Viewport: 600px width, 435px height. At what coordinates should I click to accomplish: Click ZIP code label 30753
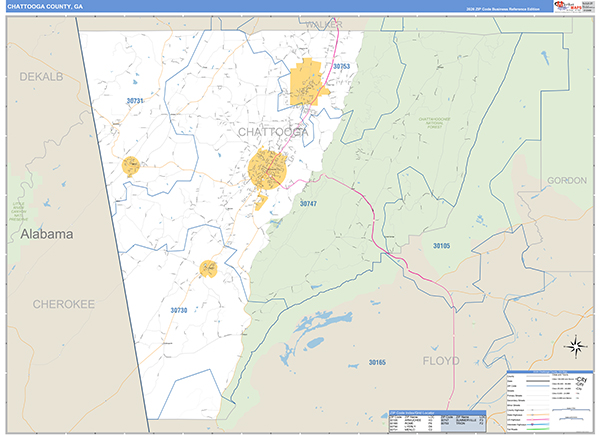341,66
